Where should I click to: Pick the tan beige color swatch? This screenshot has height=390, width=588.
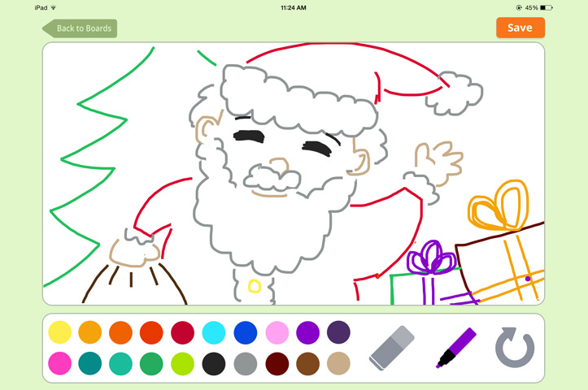click(x=338, y=363)
